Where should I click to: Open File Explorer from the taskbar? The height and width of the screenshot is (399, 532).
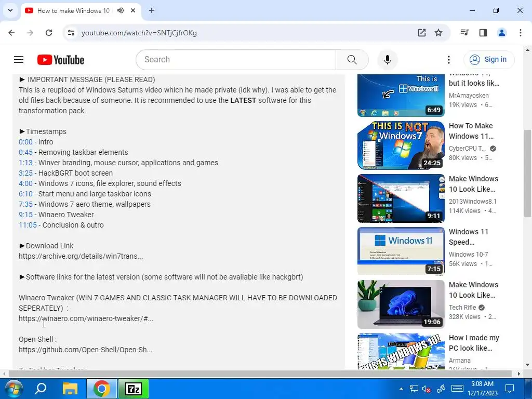[x=70, y=389]
